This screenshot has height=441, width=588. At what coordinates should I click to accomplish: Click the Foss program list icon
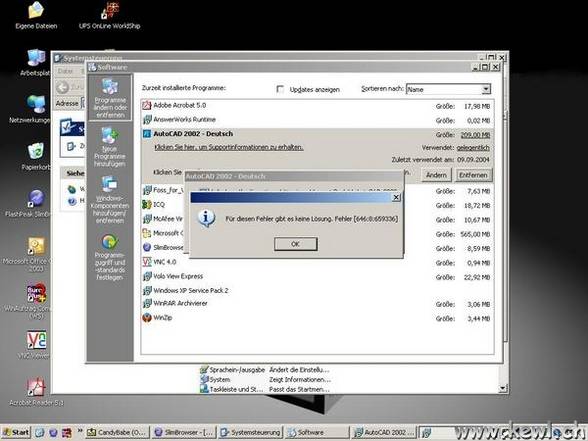147,190
